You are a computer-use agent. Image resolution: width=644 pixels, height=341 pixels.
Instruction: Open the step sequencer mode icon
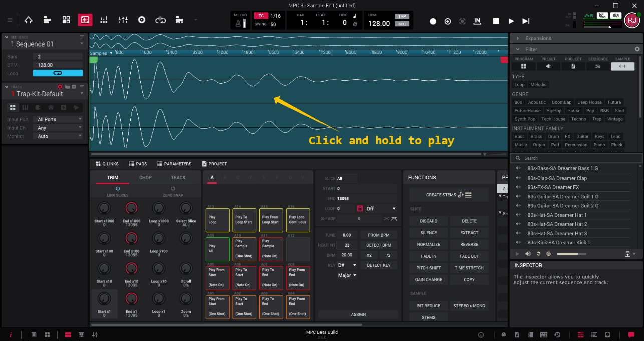(x=104, y=20)
